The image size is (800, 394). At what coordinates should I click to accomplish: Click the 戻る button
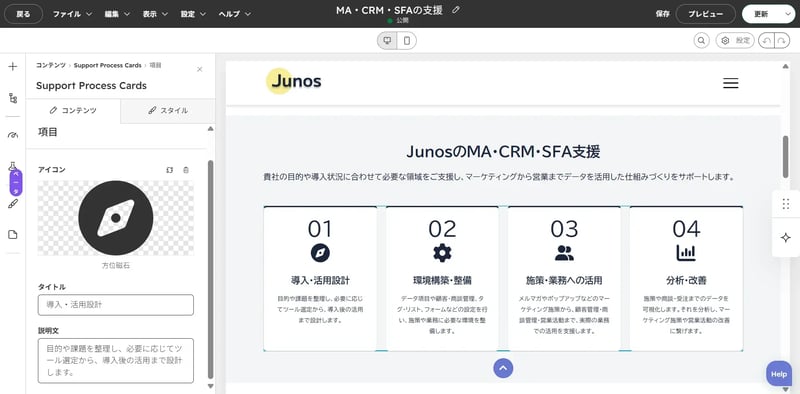pos(23,14)
